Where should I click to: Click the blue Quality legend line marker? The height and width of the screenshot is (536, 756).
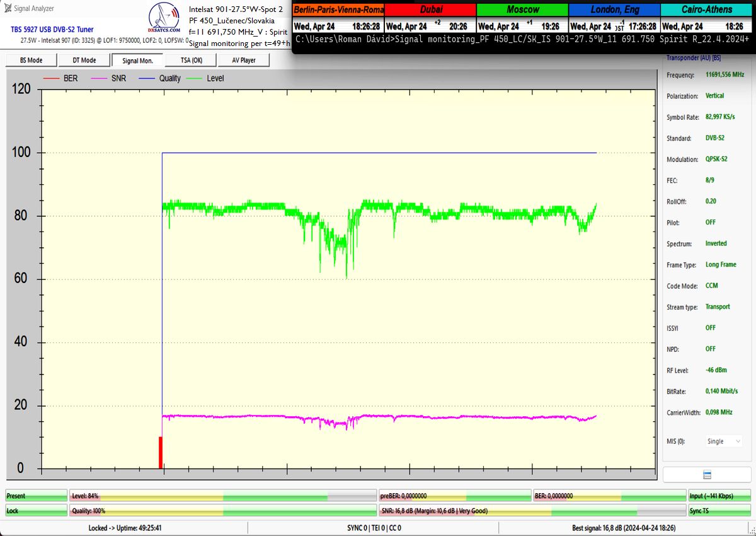point(146,78)
